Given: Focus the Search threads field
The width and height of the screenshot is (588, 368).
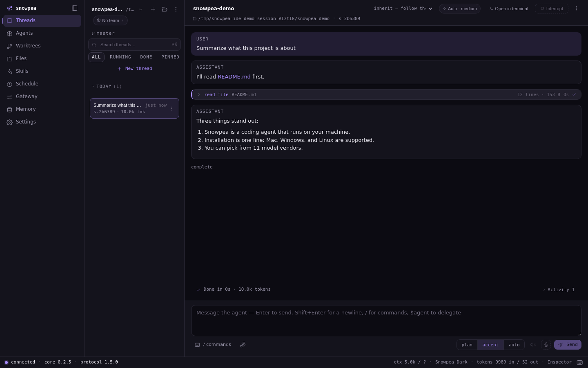Looking at the screenshot, I should (x=134, y=45).
